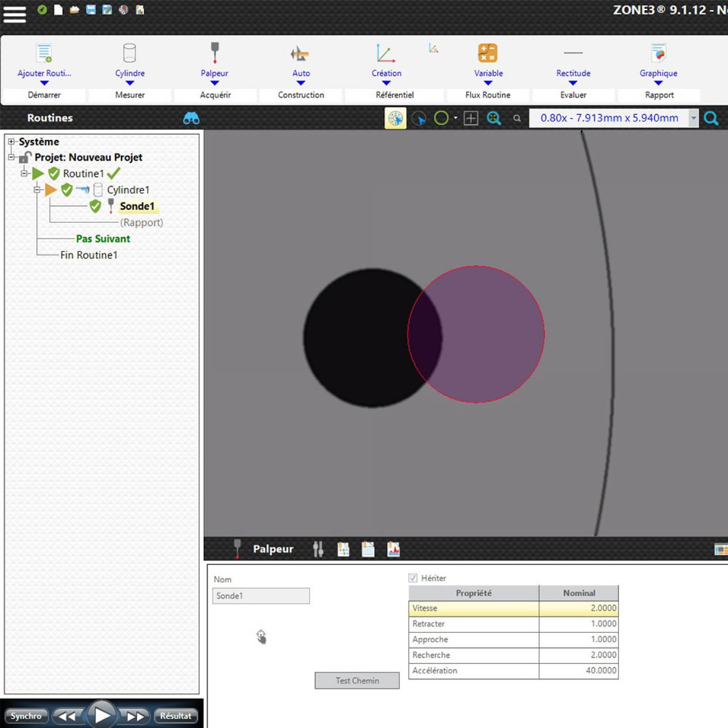Screen dimensions: 728x728
Task: Select Sonde1 in the routines tree
Action: (137, 206)
